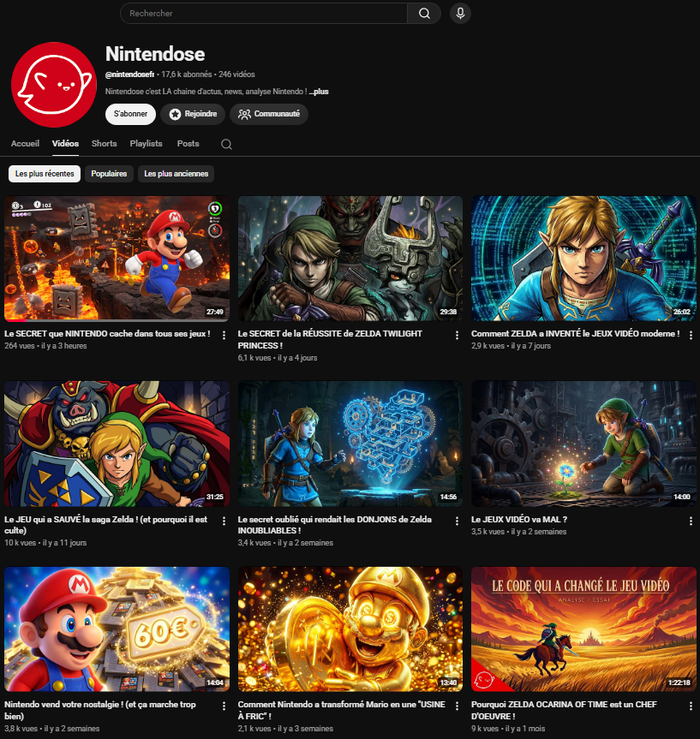Switch to the Accueil tab
This screenshot has height=739, width=700.
coord(25,144)
